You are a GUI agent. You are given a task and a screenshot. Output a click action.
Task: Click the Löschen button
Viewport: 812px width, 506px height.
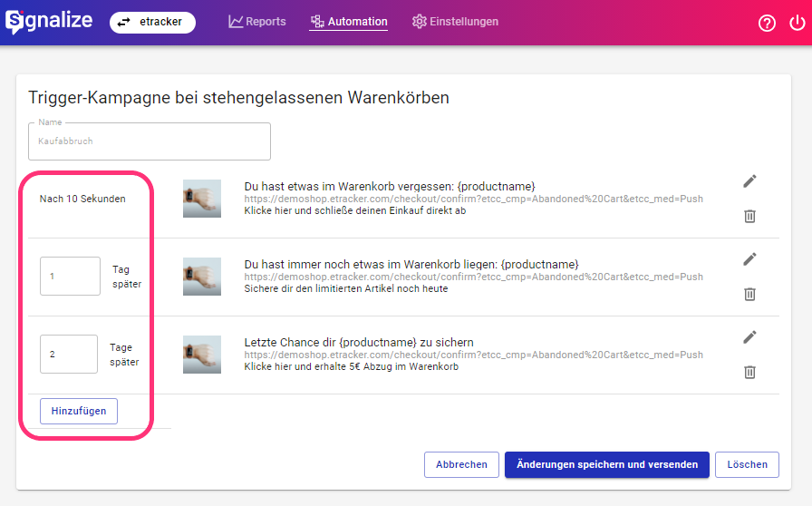click(747, 464)
